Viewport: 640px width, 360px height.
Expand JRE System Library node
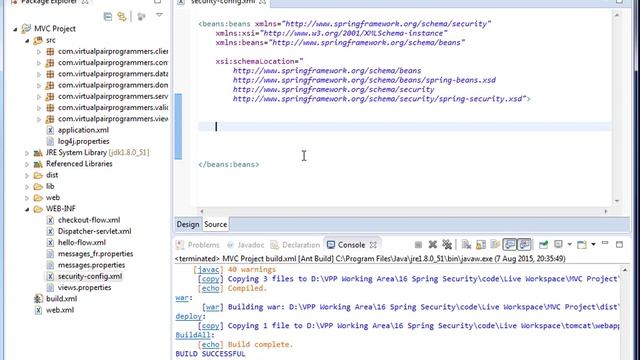point(27,153)
